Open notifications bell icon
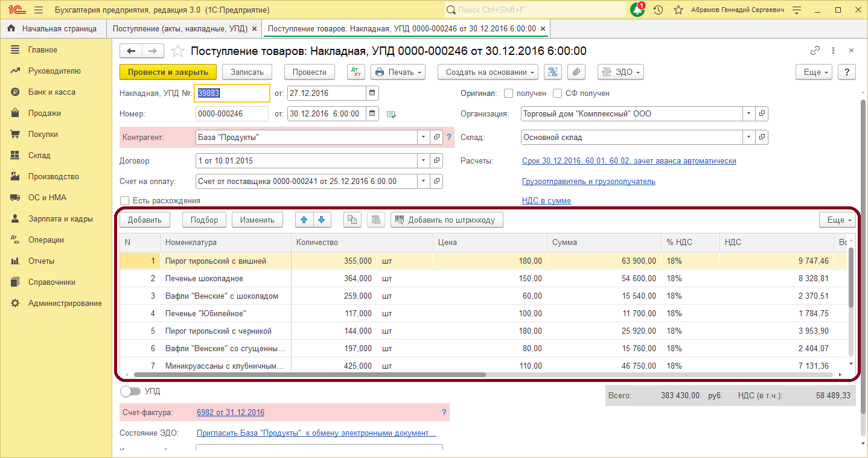 pos(637,10)
